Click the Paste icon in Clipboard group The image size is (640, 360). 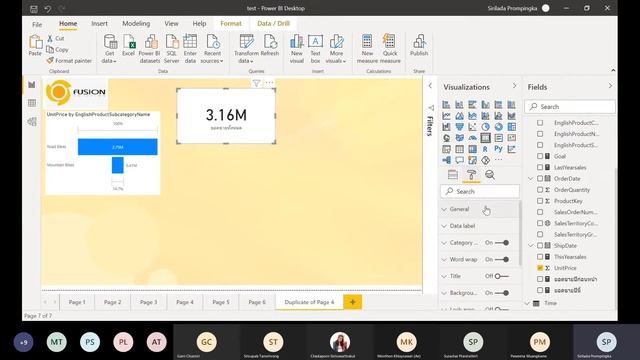[35, 45]
